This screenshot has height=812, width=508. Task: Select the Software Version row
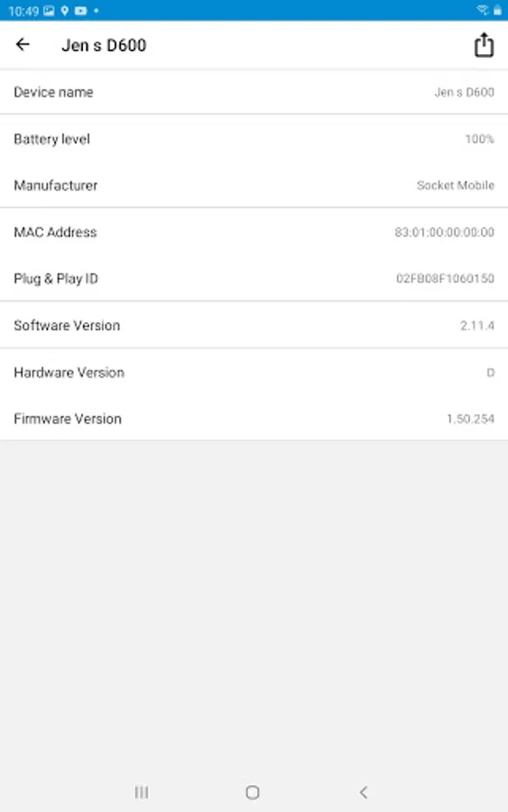coord(254,325)
